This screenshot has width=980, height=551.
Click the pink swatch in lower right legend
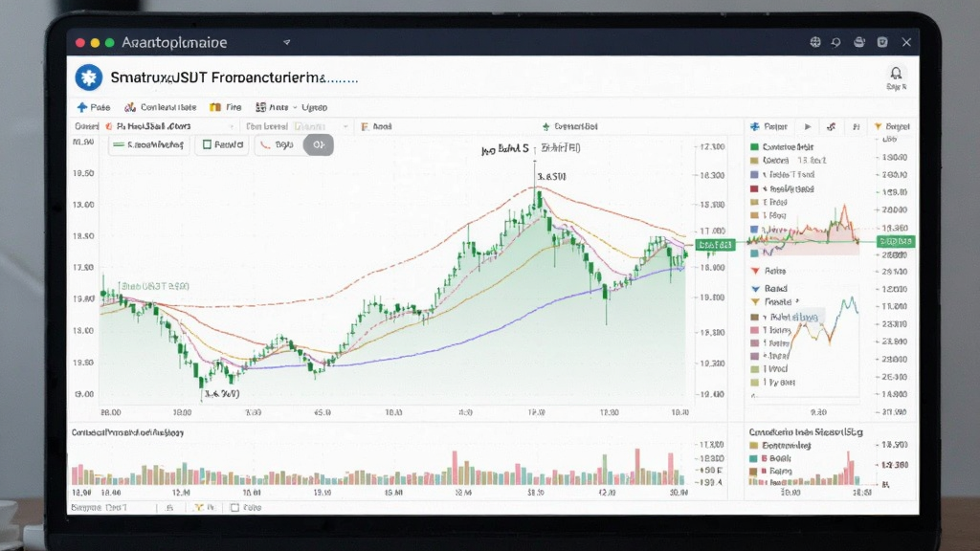(754, 330)
